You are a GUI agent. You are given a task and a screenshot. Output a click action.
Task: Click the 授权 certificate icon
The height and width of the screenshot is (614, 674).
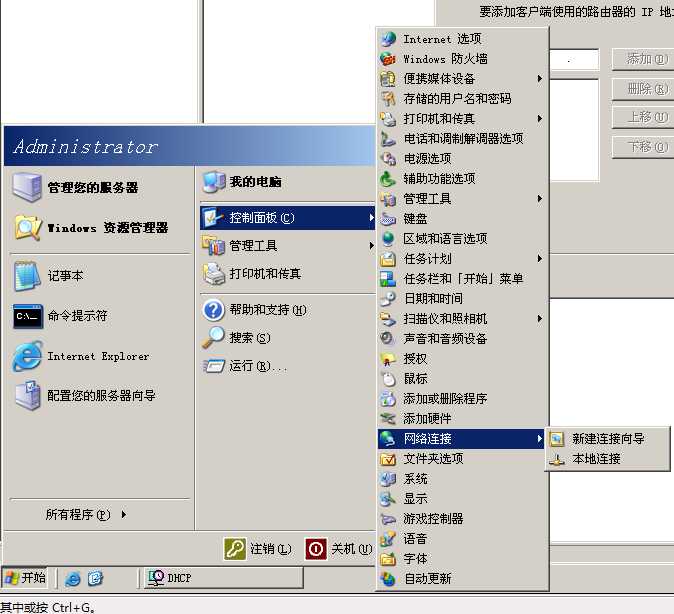point(388,359)
